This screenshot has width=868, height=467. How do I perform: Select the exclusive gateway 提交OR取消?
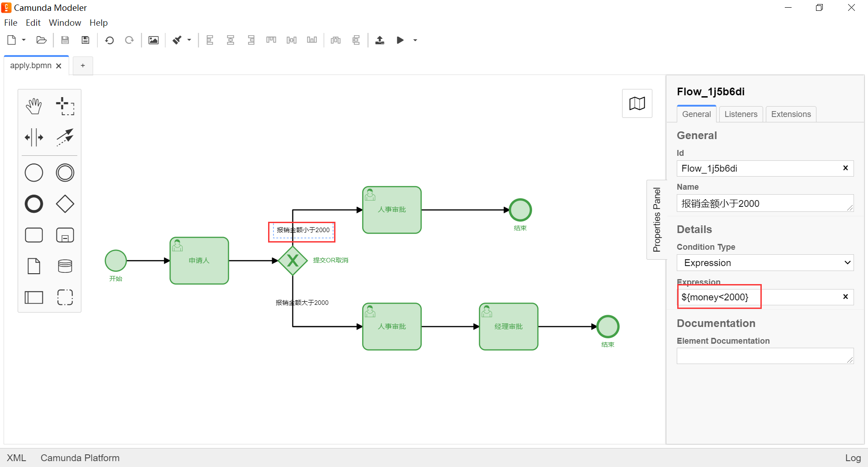click(293, 261)
